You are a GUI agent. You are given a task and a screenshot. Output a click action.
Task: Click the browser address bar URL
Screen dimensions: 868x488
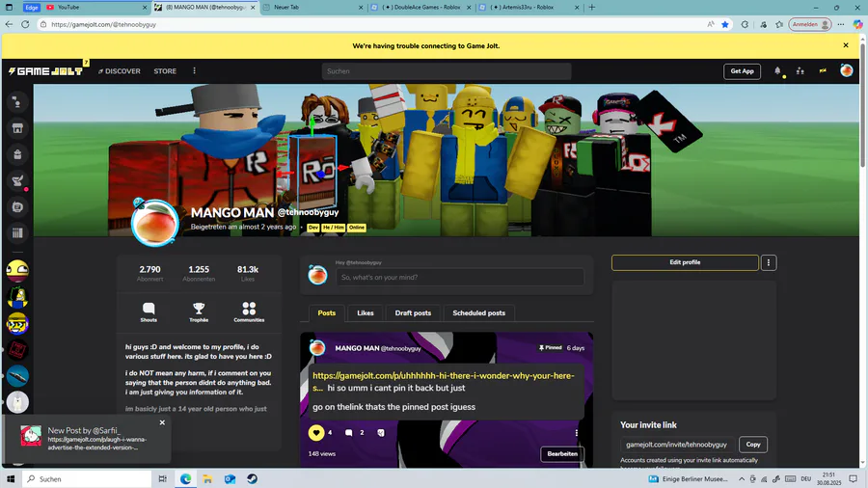(x=103, y=24)
